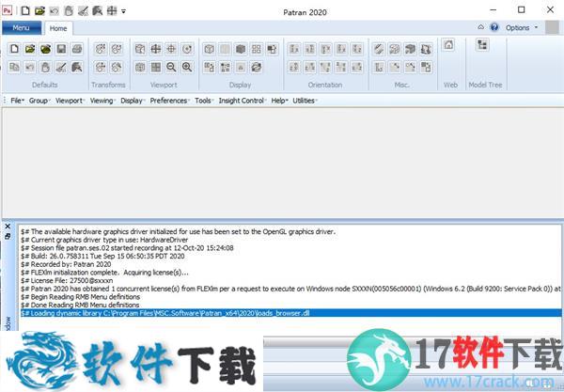Click the wireframe cube icon in the Display group
This screenshot has width=564, height=392.
pyautogui.click(x=209, y=49)
